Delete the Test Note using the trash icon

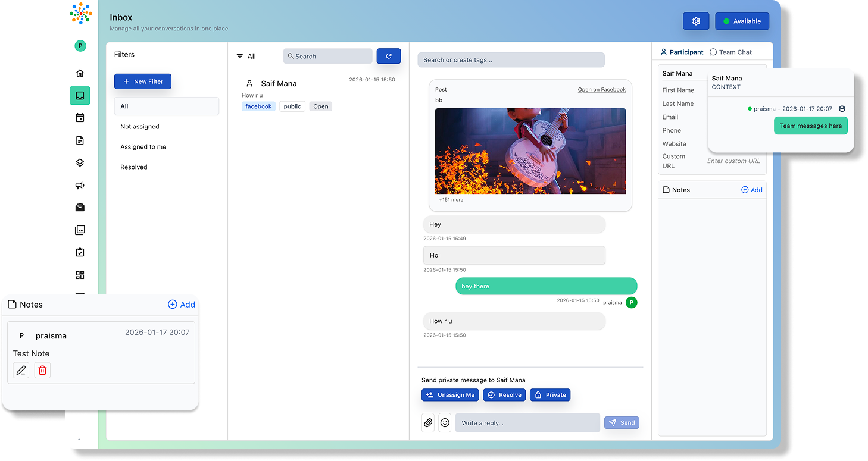[x=42, y=370]
